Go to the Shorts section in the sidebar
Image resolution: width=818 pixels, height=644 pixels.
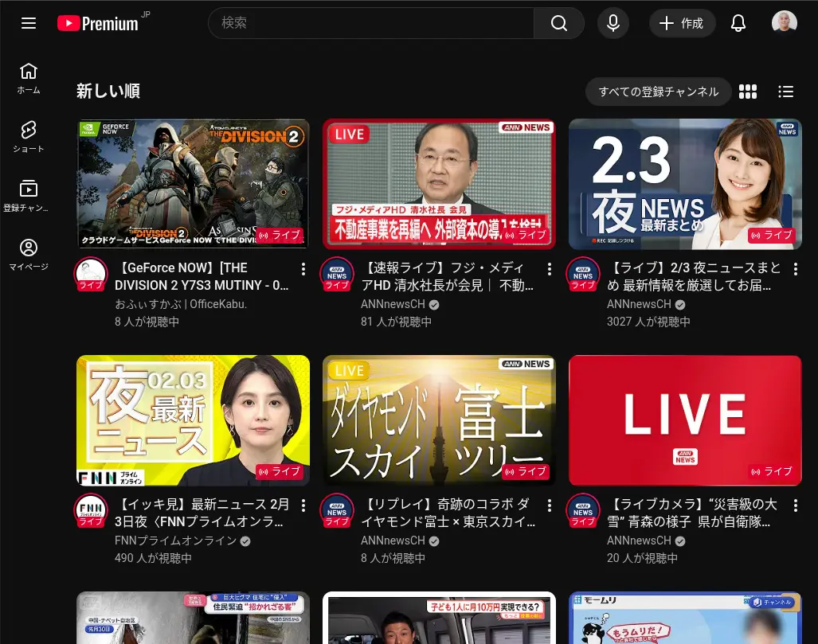click(29, 135)
